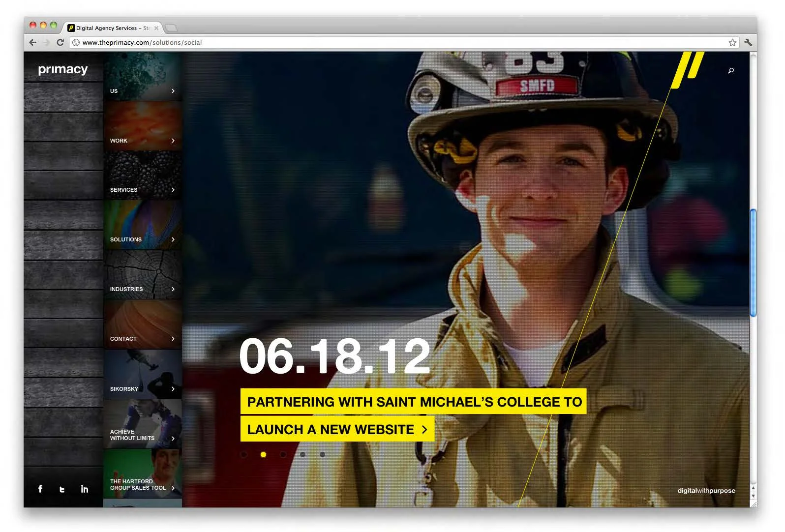The height and width of the screenshot is (532, 785).
Task: Open the LinkedIn icon link
Action: click(85, 489)
